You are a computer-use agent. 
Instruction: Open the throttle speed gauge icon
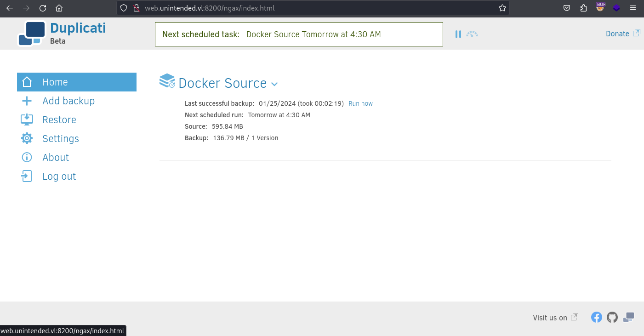[472, 34]
